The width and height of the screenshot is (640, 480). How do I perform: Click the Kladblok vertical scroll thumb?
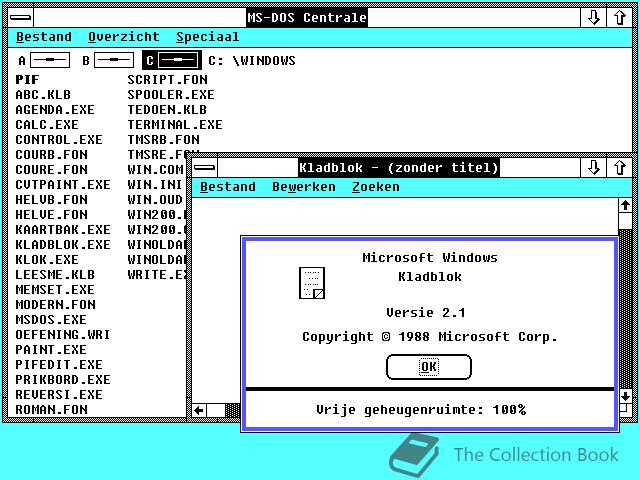point(625,221)
